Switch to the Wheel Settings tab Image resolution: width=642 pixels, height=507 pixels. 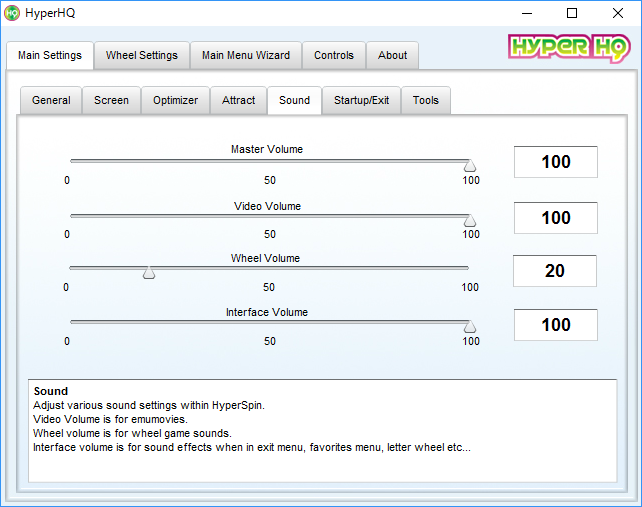click(142, 55)
